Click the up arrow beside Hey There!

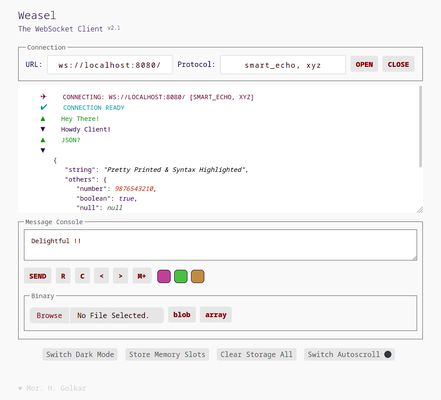point(43,119)
